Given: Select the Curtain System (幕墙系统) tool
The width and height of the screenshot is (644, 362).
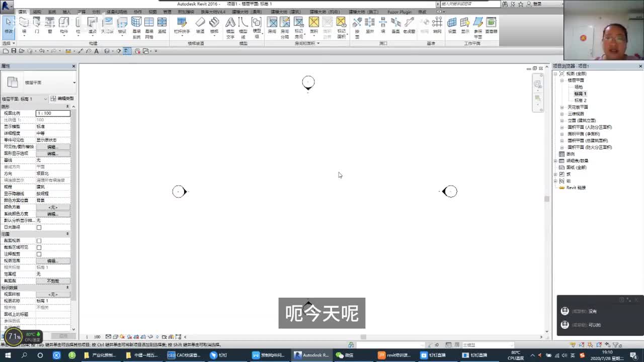Looking at the screenshot, I should click(x=136, y=28).
